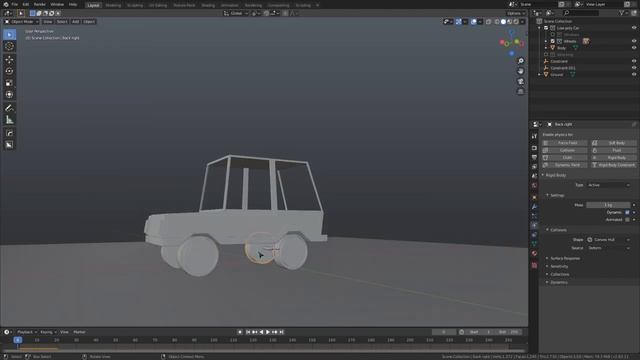This screenshot has height=360, width=640.
Task: Open the Global transform orientation dropdown
Action: (x=236, y=13)
